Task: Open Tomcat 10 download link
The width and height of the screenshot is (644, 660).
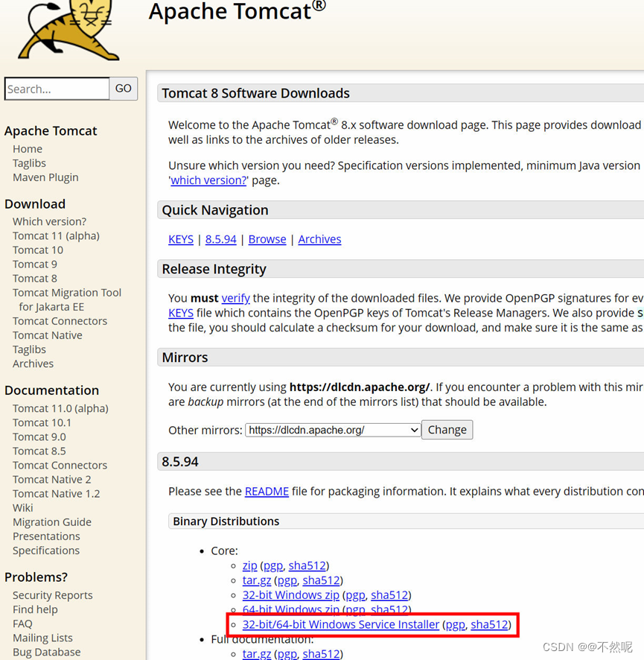Action: [x=38, y=250]
